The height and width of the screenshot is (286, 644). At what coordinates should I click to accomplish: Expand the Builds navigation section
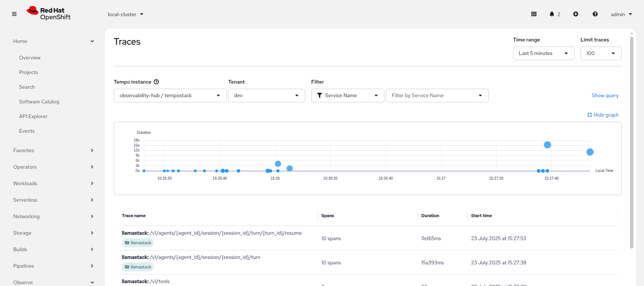coord(54,249)
